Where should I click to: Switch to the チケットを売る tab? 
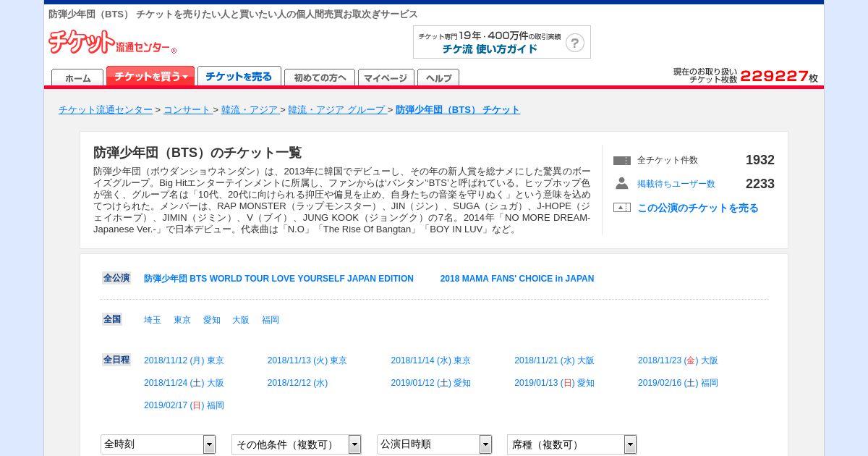239,76
